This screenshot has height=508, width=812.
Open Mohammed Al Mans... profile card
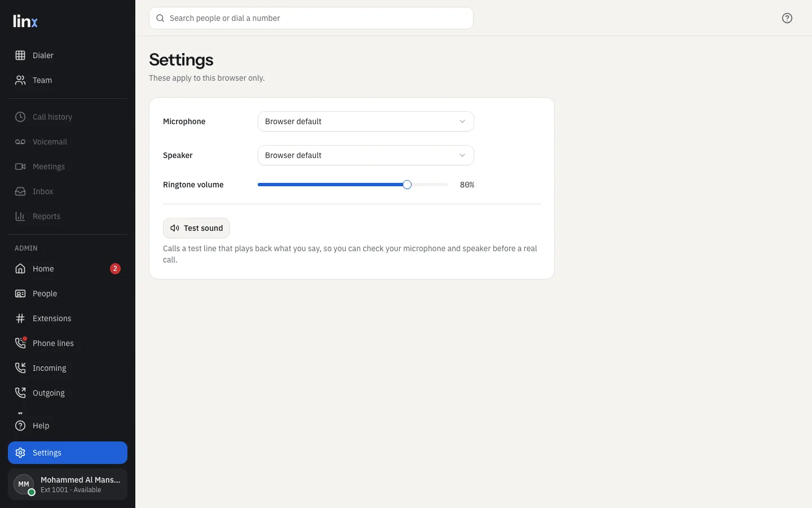(x=68, y=484)
